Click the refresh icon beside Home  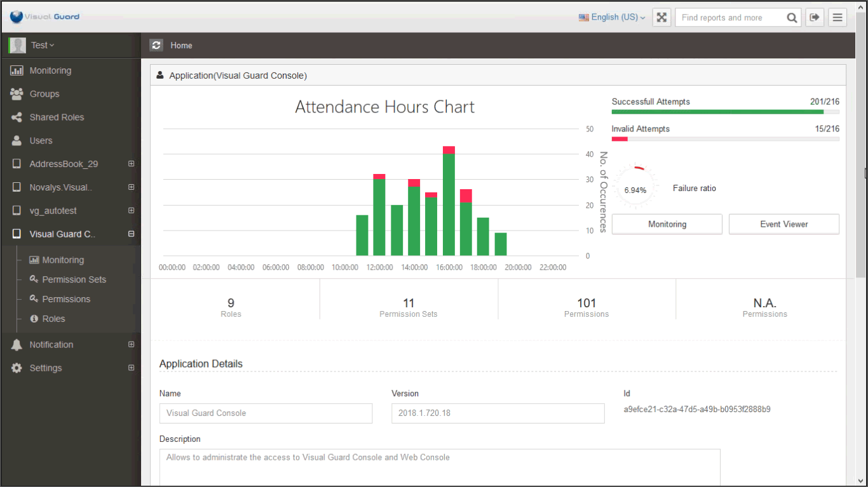156,45
